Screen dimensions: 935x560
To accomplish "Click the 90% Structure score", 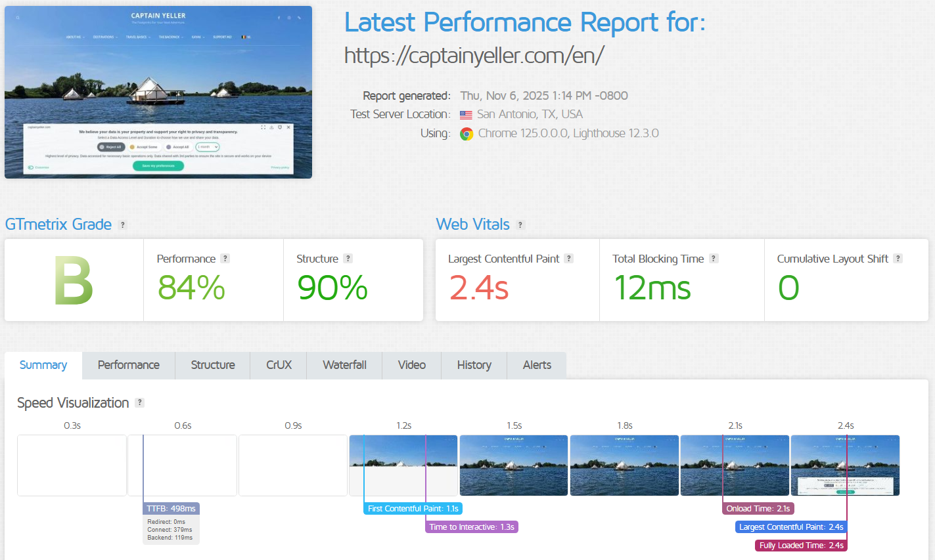I will [x=332, y=288].
